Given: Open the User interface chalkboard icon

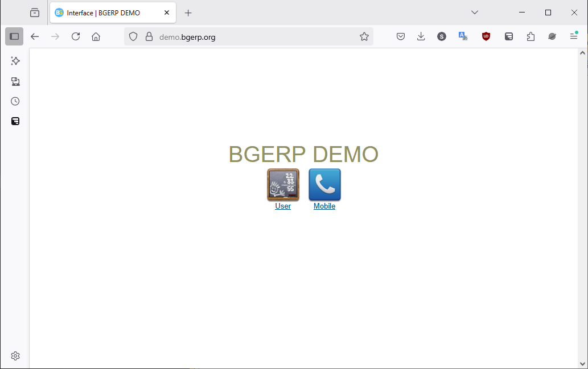Looking at the screenshot, I should 283,184.
